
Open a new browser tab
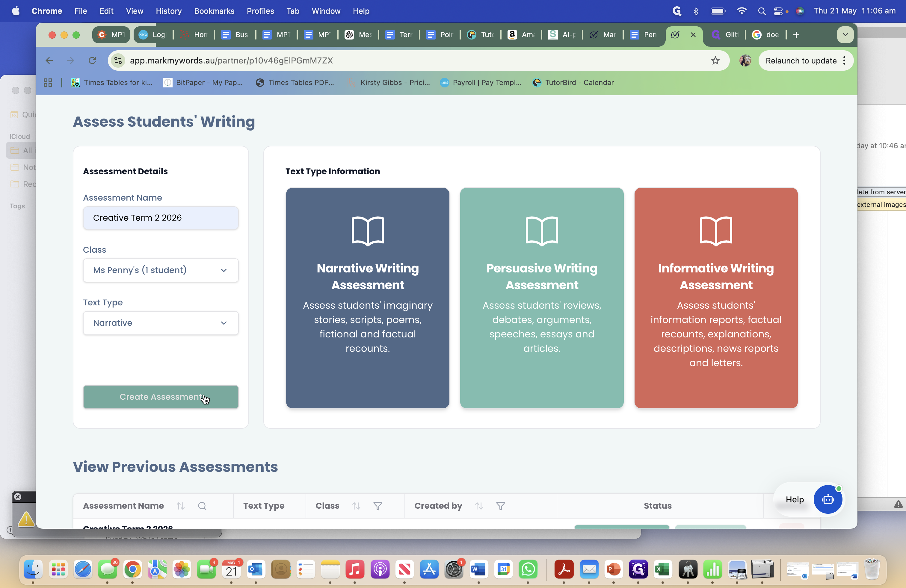point(796,35)
